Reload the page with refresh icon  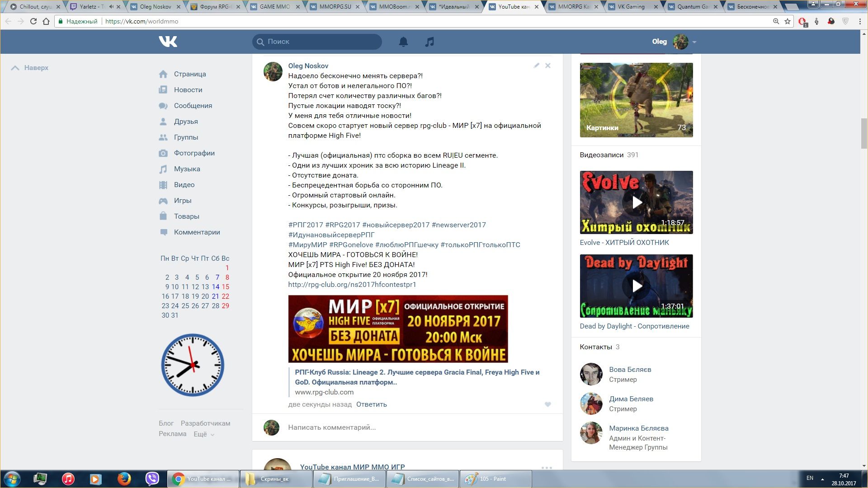click(x=33, y=21)
